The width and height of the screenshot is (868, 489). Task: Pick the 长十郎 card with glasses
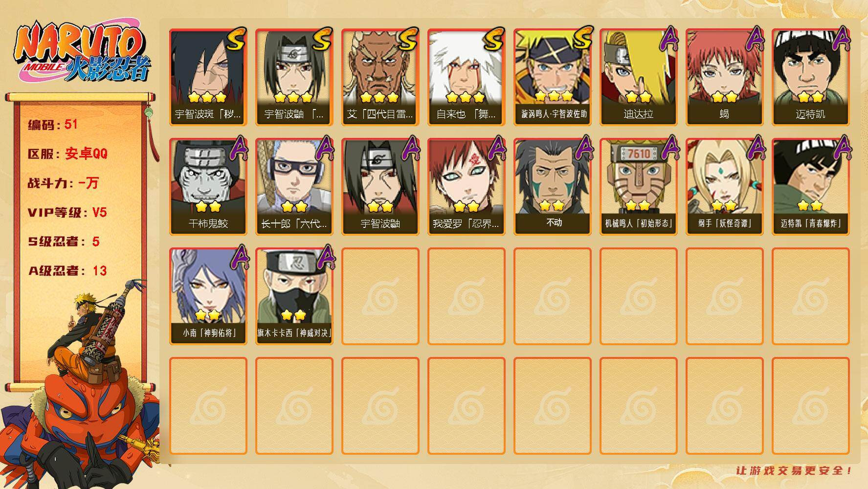(x=294, y=187)
